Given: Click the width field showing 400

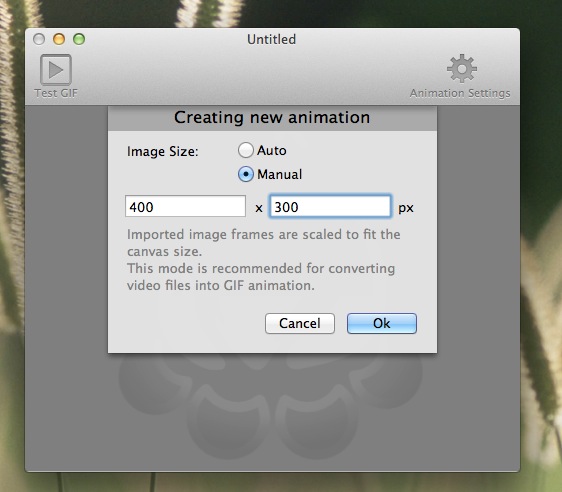Looking at the screenshot, I should 185,206.
